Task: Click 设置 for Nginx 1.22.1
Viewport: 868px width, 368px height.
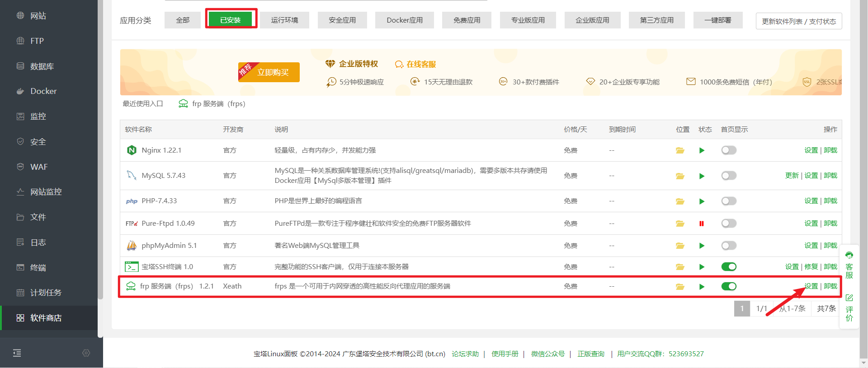Action: [x=811, y=150]
